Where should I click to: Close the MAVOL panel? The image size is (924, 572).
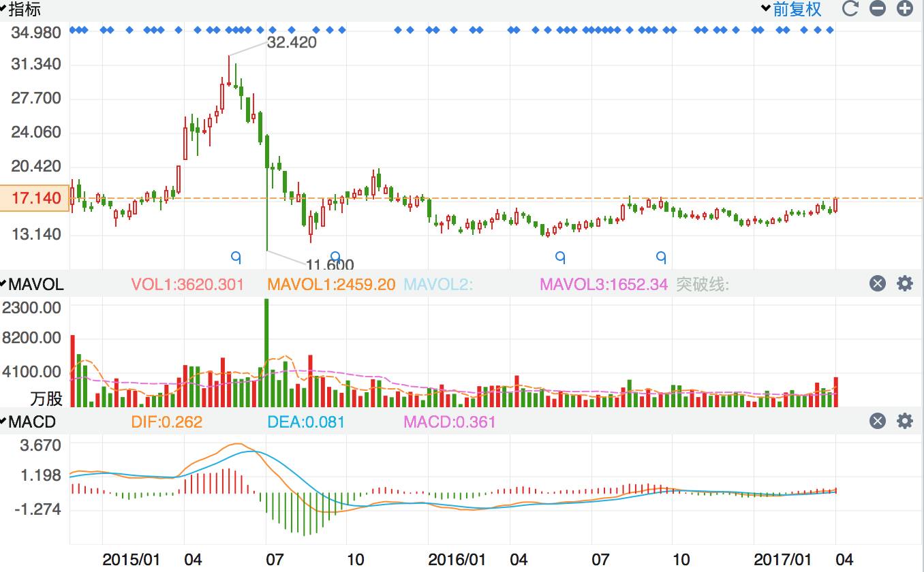[x=878, y=284]
